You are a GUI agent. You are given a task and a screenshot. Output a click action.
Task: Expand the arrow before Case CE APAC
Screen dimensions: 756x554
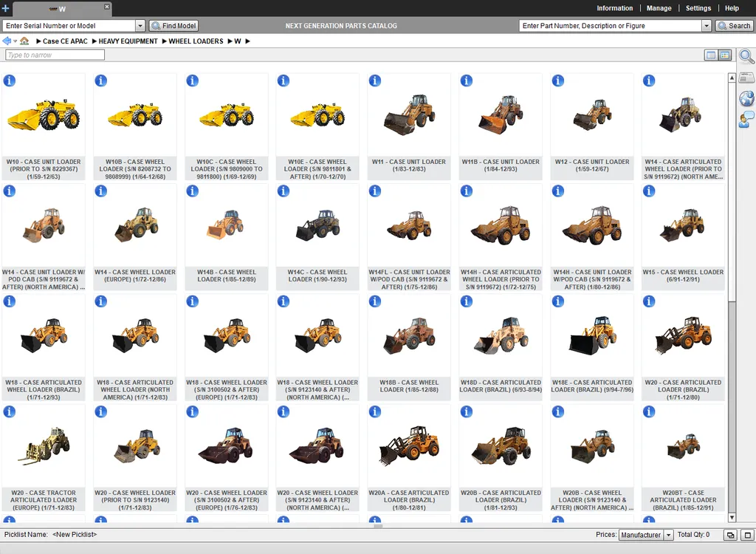[x=38, y=41]
